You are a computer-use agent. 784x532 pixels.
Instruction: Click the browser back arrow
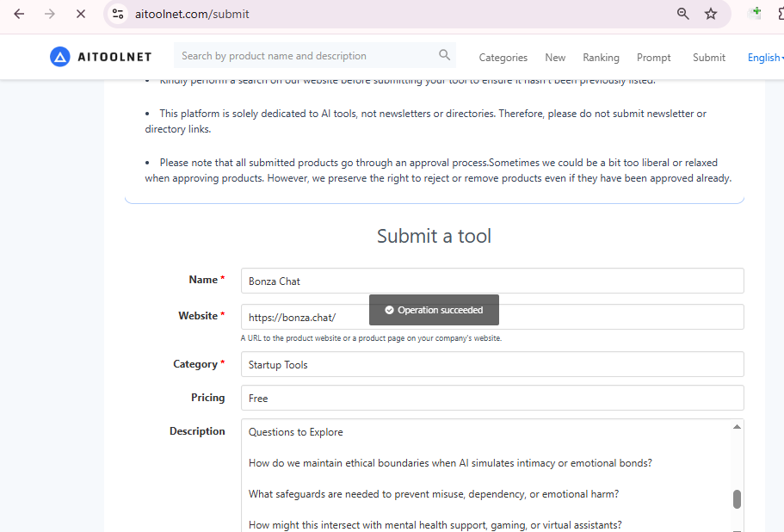[19, 14]
